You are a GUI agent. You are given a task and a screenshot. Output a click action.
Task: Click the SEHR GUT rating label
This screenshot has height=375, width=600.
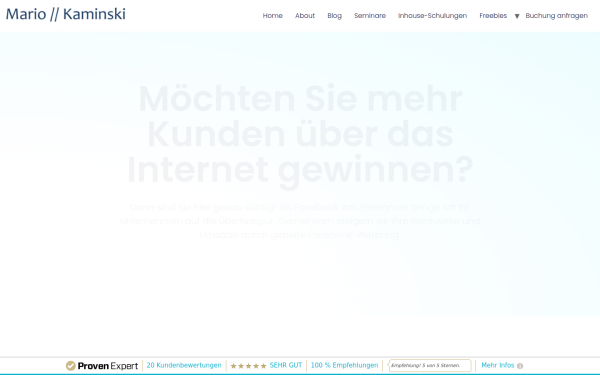[x=286, y=365]
